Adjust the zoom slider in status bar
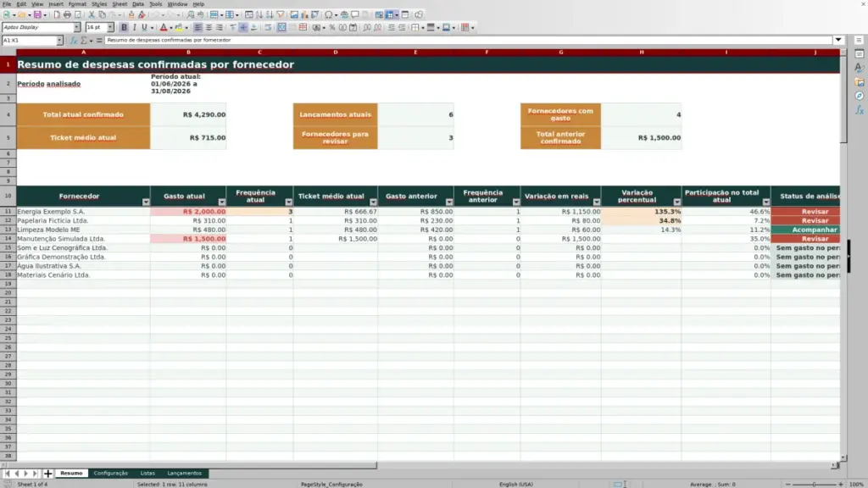The height and width of the screenshot is (488, 868). click(814, 485)
